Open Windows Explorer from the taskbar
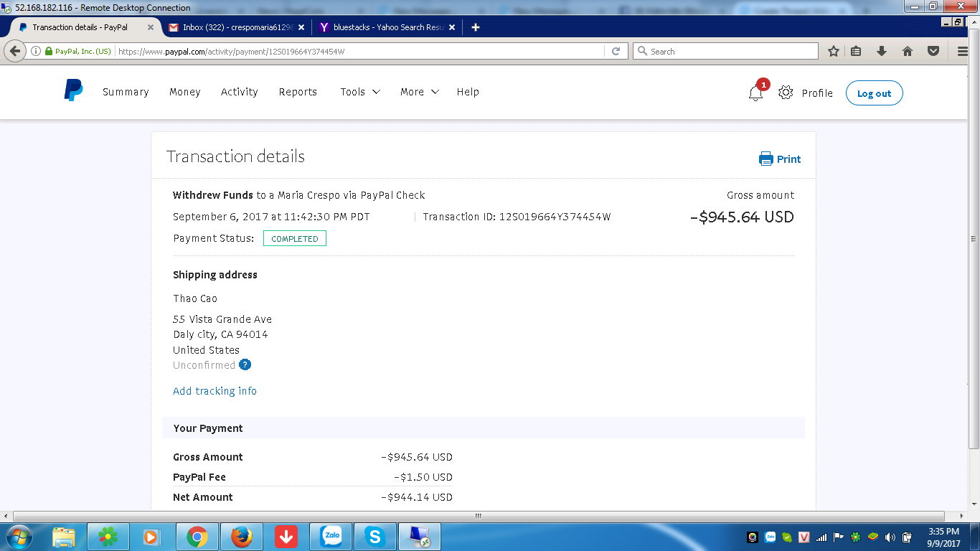 point(64,537)
